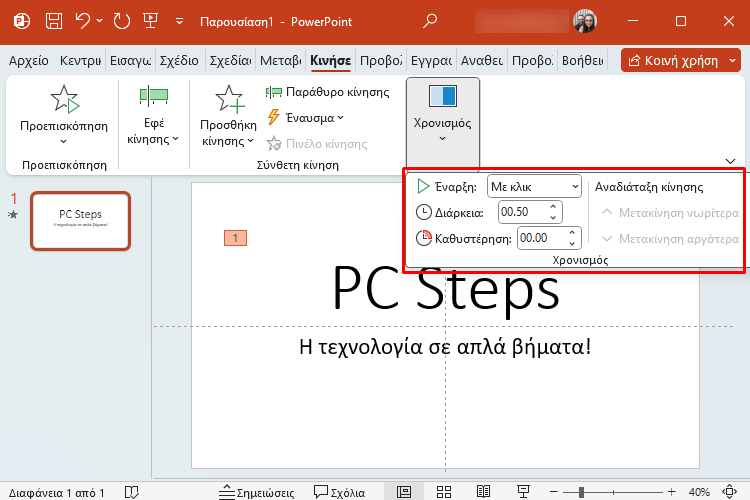Customize Quick Access Toolbar arrow

tap(179, 21)
